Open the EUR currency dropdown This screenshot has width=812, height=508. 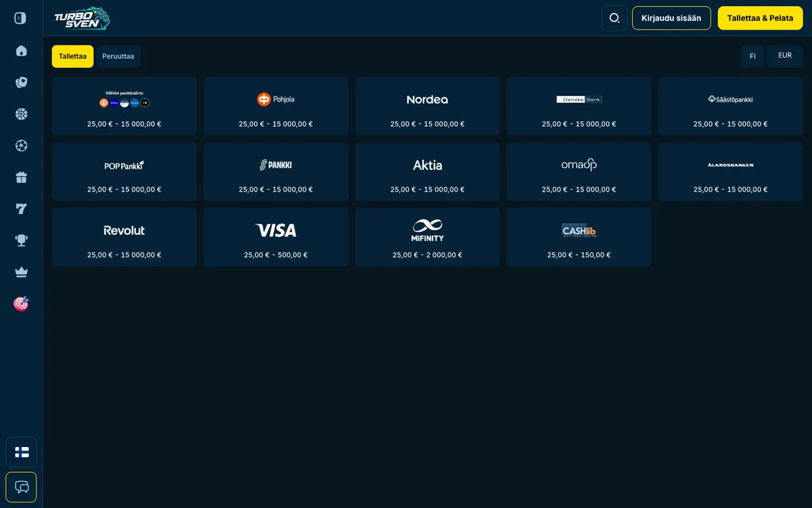pos(785,56)
